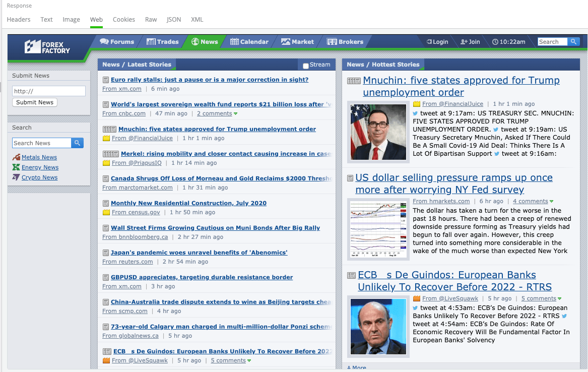
Task: Switch to the Cookies response tab
Action: coord(124,20)
